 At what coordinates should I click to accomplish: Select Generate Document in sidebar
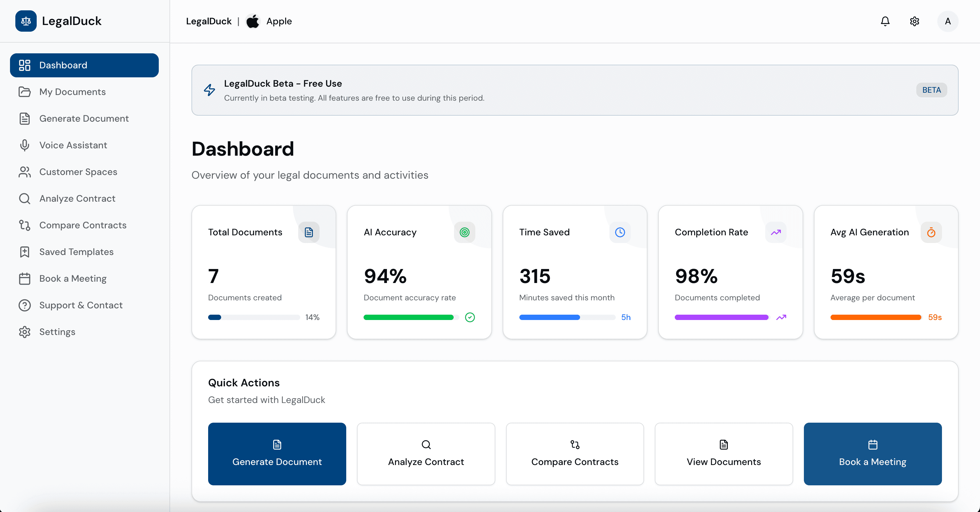pyautogui.click(x=84, y=119)
